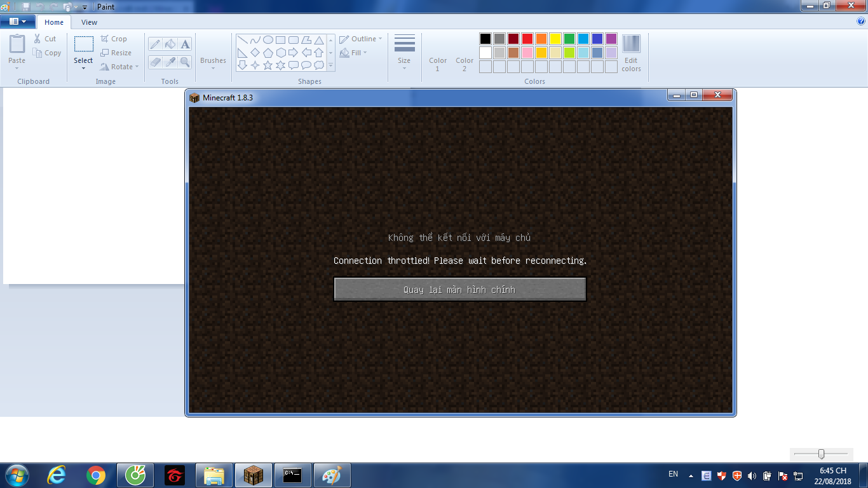Click the Minecraft 1.8.3 window title bar
Viewport: 868px width, 488px height.
[x=428, y=97]
